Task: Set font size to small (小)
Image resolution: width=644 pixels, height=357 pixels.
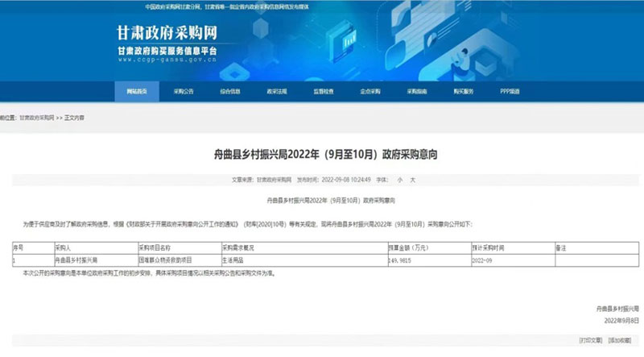Action: (x=398, y=179)
